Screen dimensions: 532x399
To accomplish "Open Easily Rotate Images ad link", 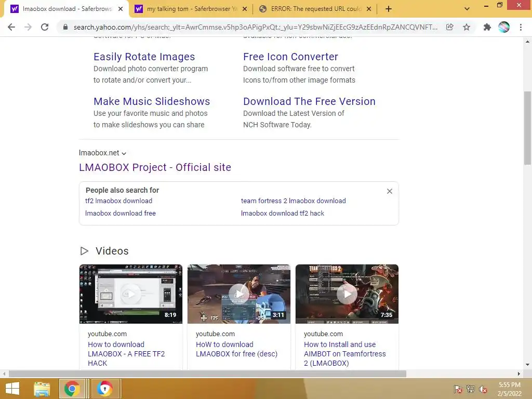I will [x=144, y=57].
